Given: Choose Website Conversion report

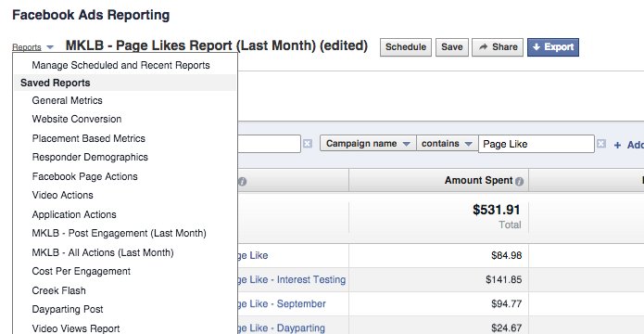Looking at the screenshot, I should (x=77, y=119).
